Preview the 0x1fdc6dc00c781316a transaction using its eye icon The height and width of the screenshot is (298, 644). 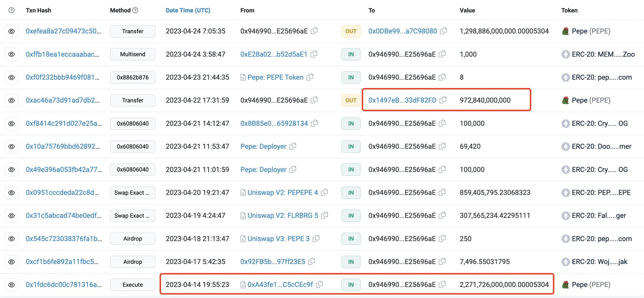coord(11,285)
